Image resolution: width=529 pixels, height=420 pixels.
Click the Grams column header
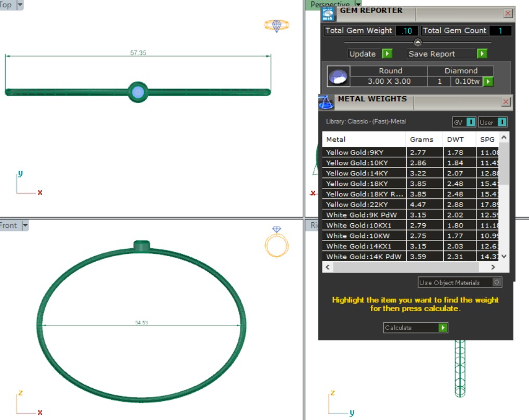coord(424,139)
